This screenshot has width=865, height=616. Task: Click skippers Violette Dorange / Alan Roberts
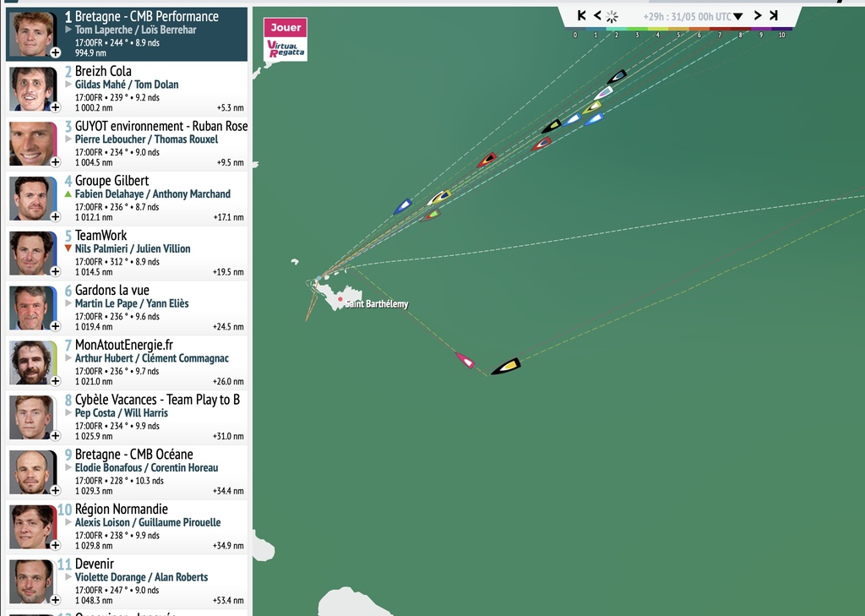tap(141, 577)
